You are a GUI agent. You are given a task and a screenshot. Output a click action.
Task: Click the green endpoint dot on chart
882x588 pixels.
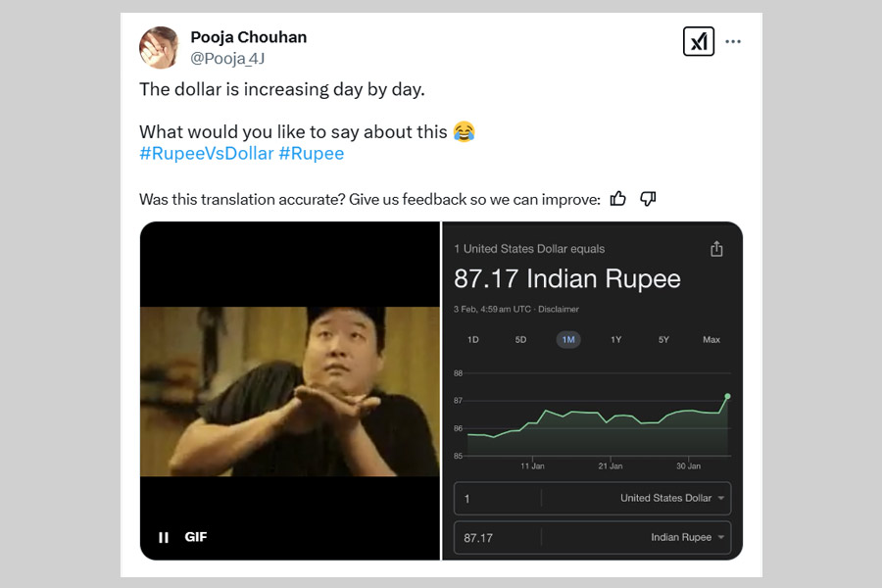click(x=727, y=396)
